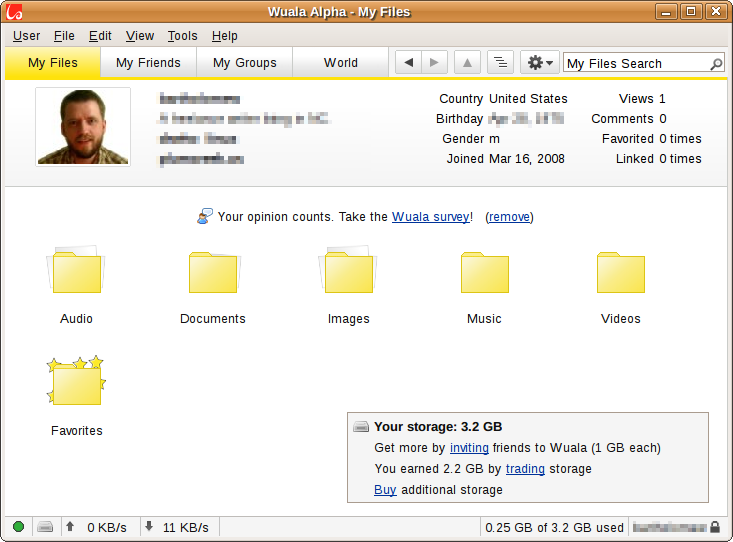Open the Tools menu
This screenshot has width=733, height=542.
182,36
